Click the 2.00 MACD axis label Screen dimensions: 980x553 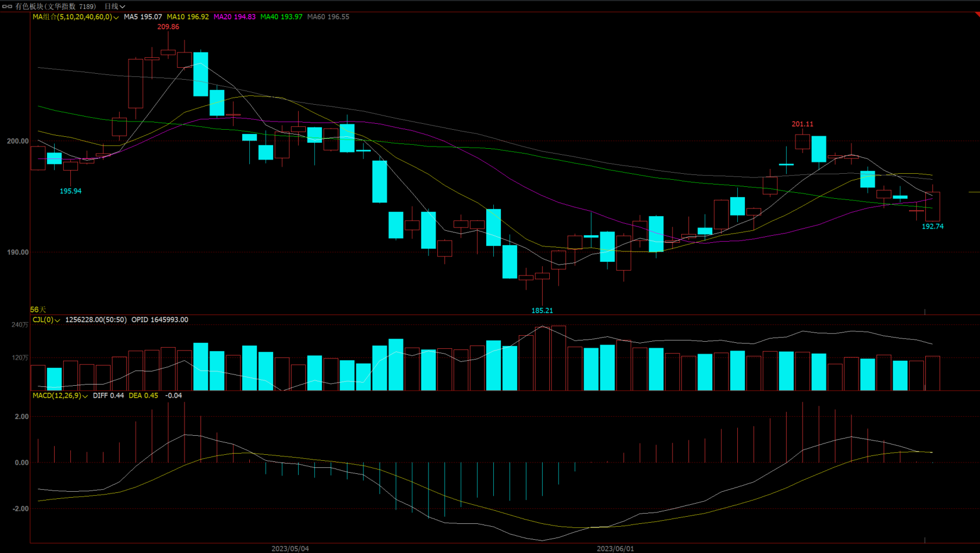point(22,417)
